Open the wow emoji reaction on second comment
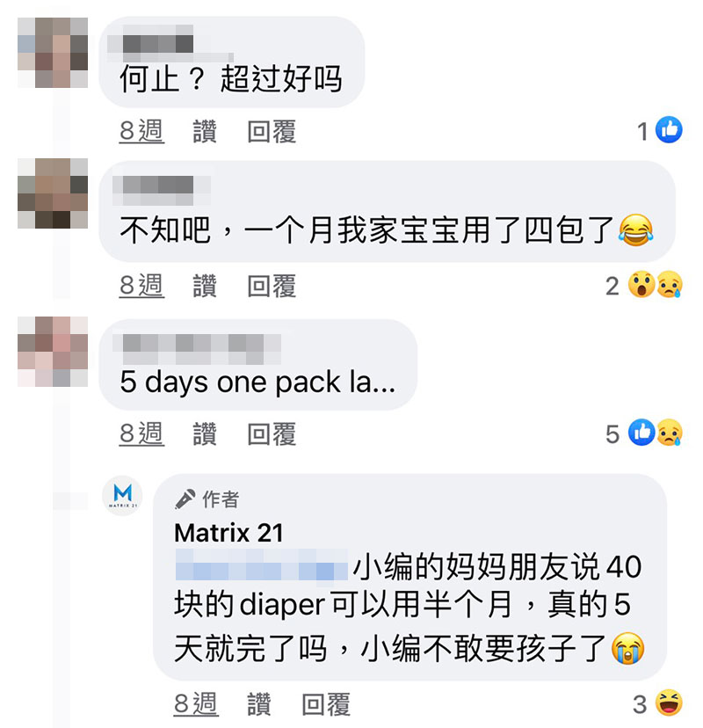This screenshot has width=703, height=728. click(x=641, y=284)
